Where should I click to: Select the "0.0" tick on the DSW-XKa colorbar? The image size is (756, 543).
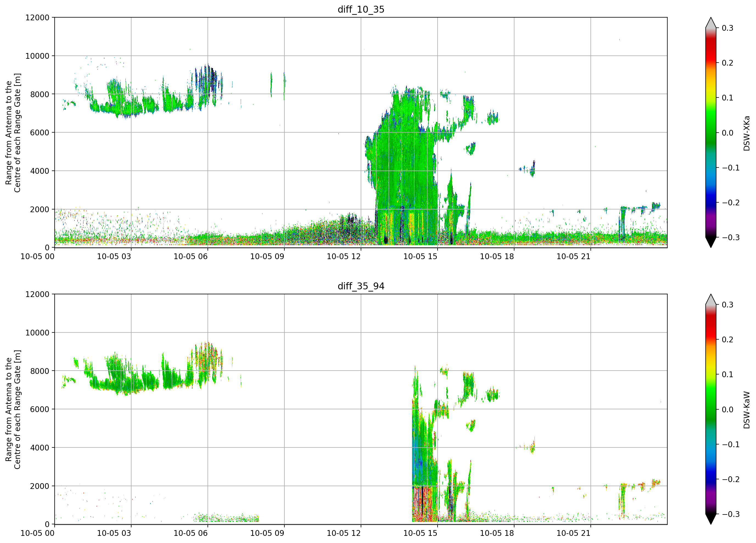(728, 133)
